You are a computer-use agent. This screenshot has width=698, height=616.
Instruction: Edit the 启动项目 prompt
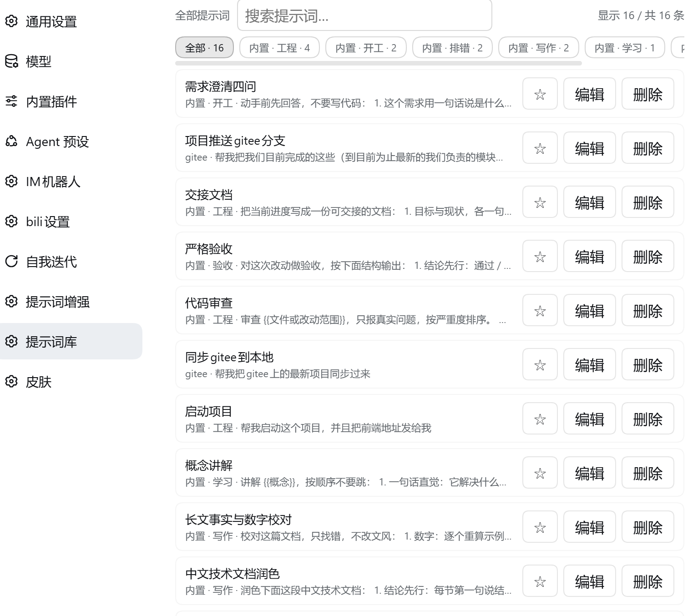click(x=589, y=419)
